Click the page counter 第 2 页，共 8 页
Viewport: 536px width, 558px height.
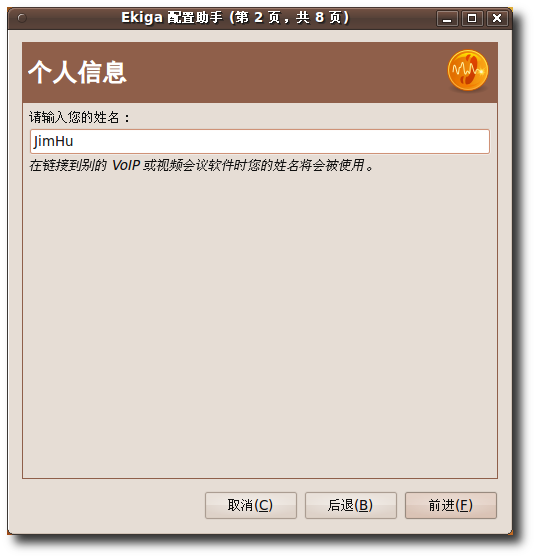[x=289, y=17]
